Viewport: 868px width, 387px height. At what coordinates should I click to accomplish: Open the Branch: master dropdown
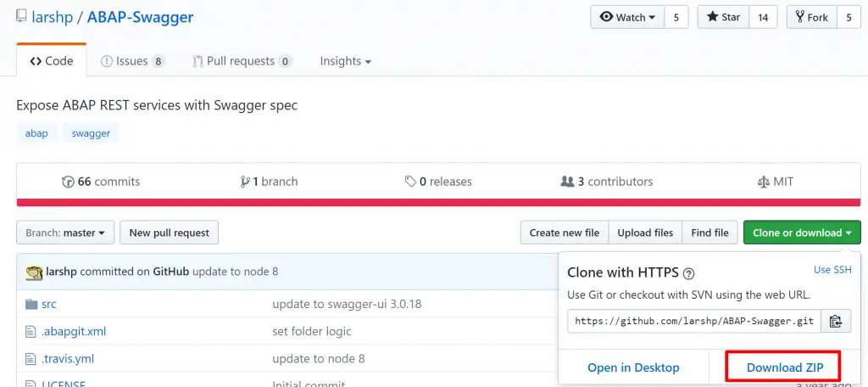65,233
